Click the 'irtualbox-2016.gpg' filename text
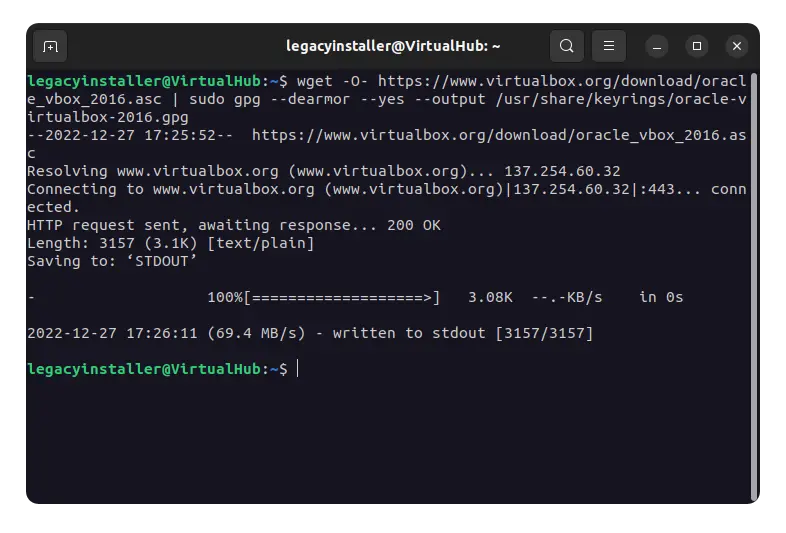Viewport: 786px width, 533px height. tap(108, 117)
